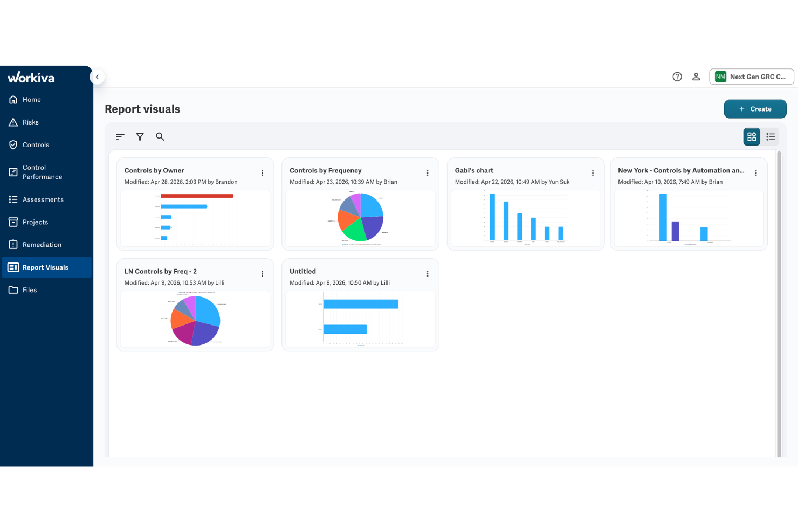Click 'Modified: Apr 22, 2026, 10:49 AM by Yun Suk'
Screen dimensions: 798x532
click(x=512, y=182)
